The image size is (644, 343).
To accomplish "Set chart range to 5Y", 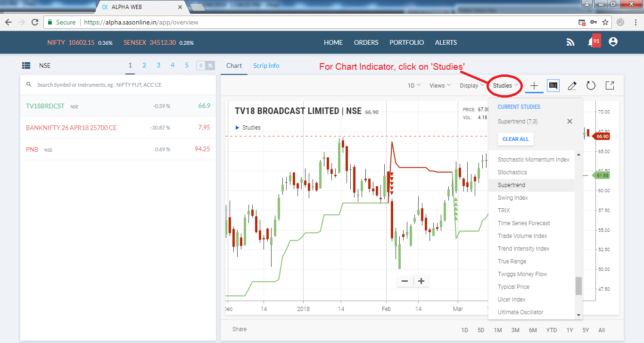I will point(586,330).
